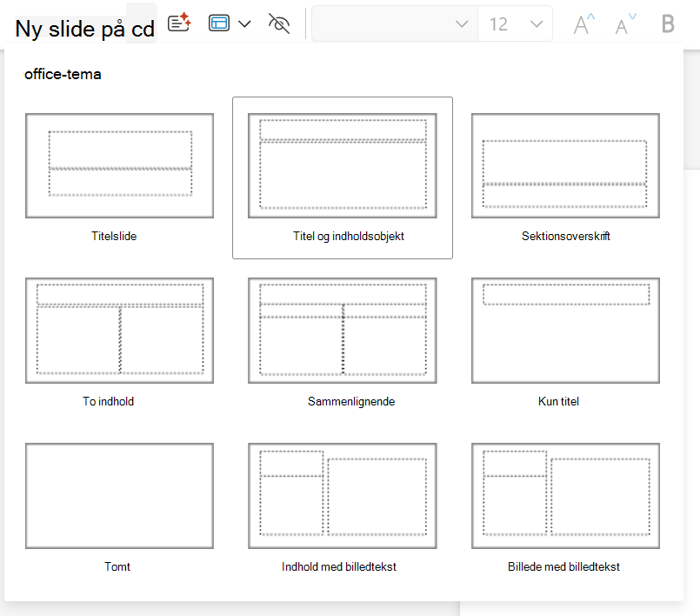Pick the Sektionsoverskrift layout thumbnail
700x616 pixels.
(565, 165)
